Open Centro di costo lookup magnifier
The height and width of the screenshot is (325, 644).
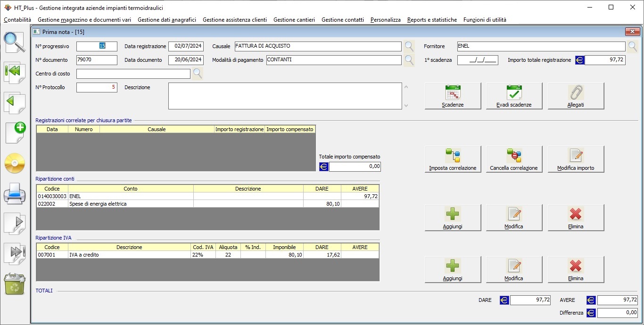point(198,74)
